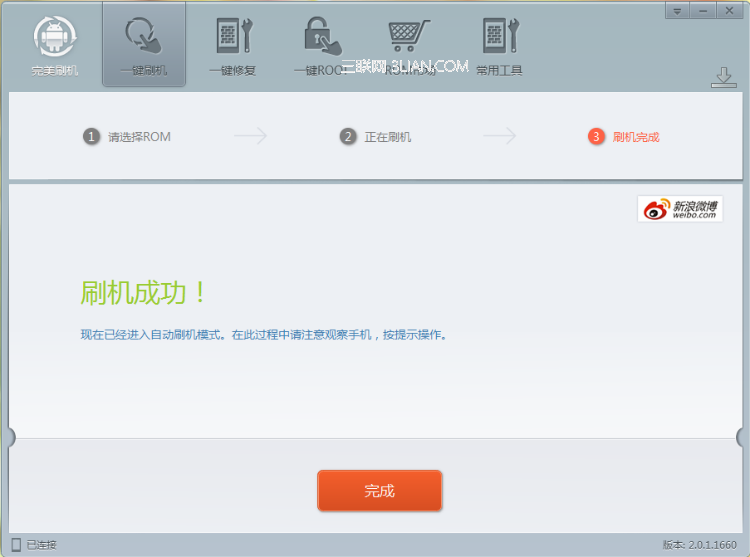Go to step 1 请选择ROM

point(127,137)
